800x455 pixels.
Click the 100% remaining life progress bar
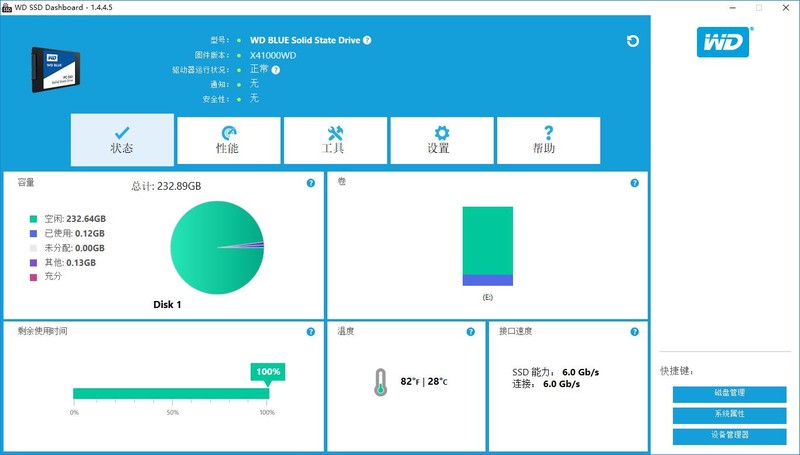pyautogui.click(x=171, y=393)
